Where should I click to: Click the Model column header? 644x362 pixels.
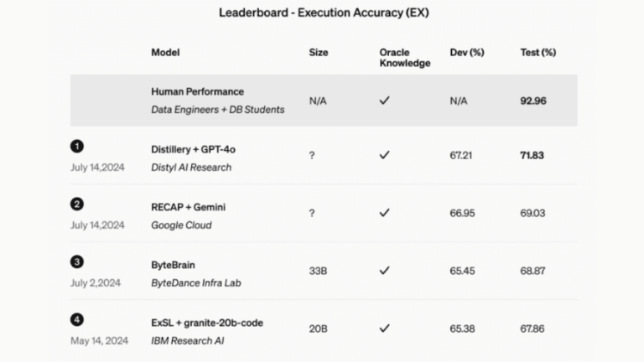click(165, 52)
